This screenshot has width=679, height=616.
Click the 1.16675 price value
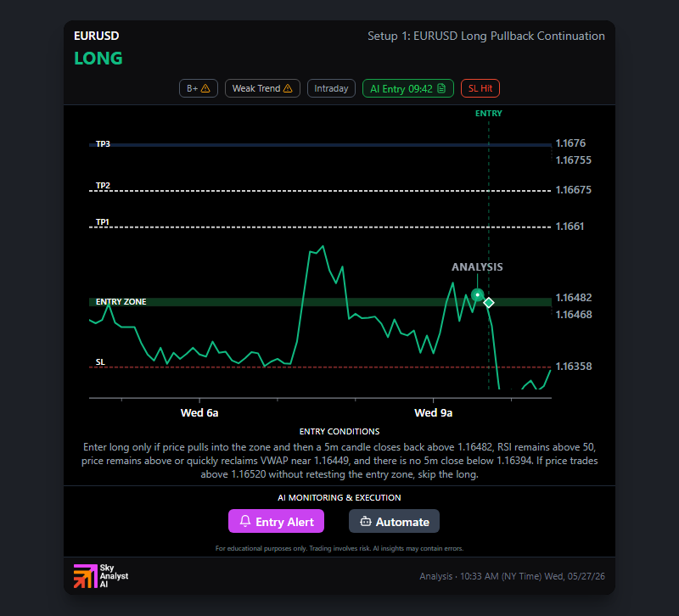pos(574,189)
